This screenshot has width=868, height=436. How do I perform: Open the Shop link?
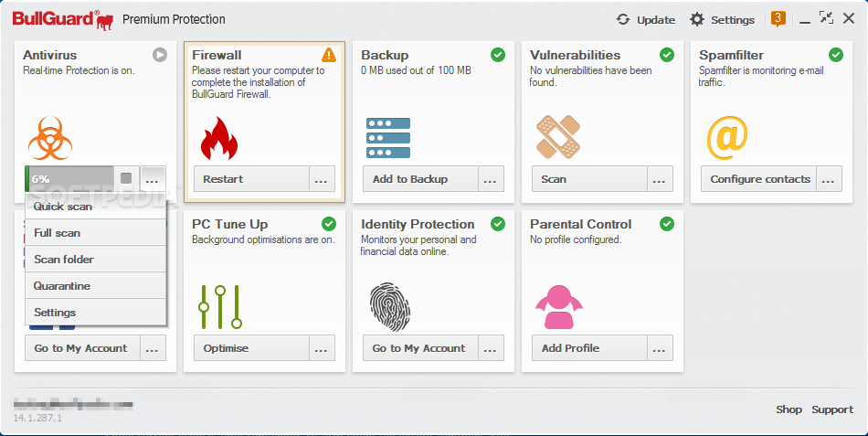[x=789, y=409]
